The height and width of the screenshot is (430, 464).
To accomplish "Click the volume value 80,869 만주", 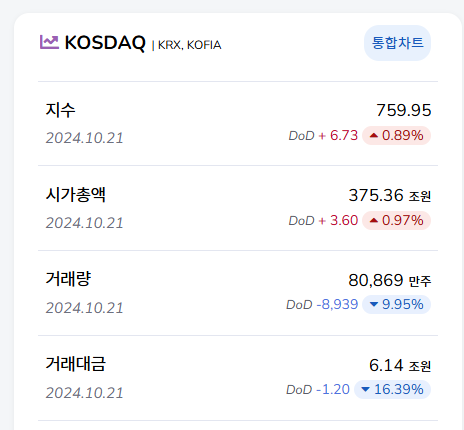I will [390, 280].
